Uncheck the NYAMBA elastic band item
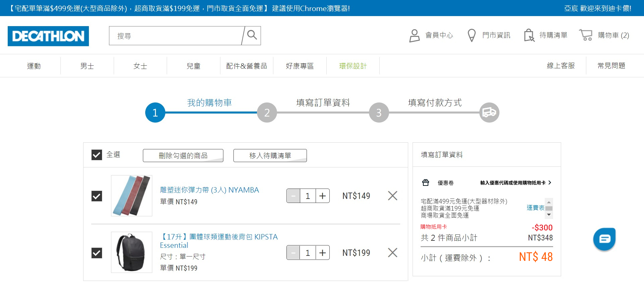Viewport: 644px width, 290px height. click(x=97, y=196)
